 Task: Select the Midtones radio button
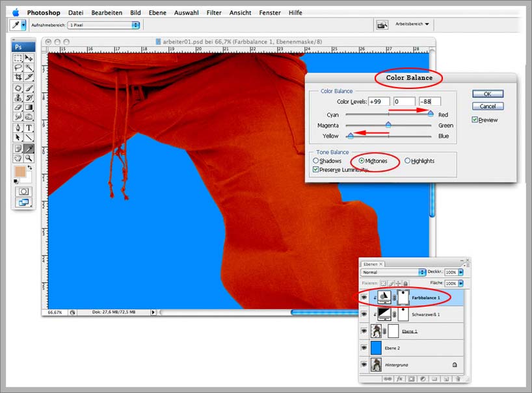click(x=362, y=160)
